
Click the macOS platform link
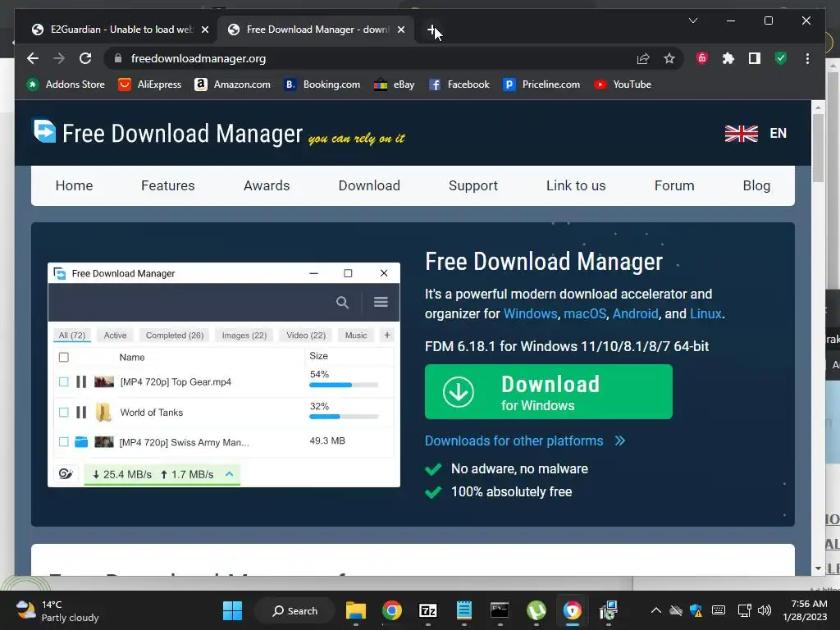pyautogui.click(x=585, y=313)
